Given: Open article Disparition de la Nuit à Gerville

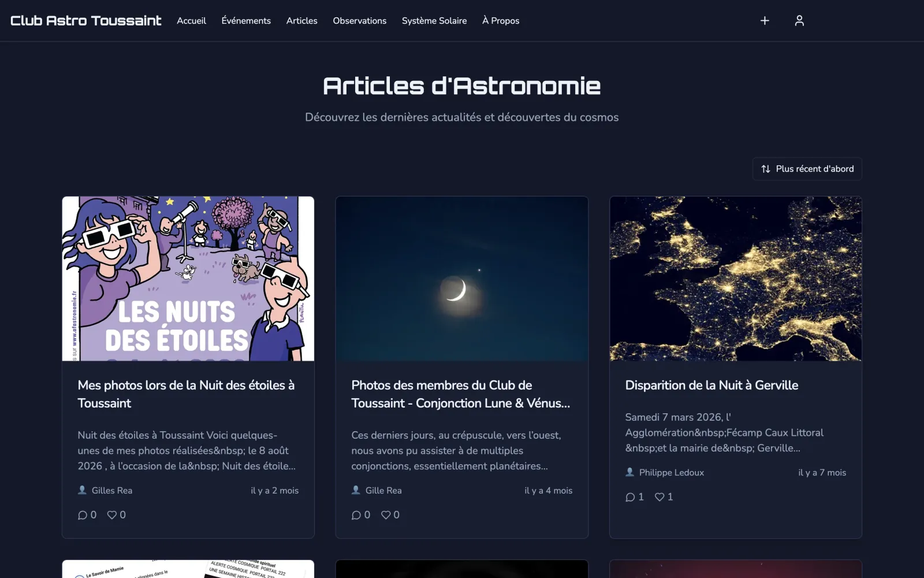Looking at the screenshot, I should pyautogui.click(x=711, y=385).
